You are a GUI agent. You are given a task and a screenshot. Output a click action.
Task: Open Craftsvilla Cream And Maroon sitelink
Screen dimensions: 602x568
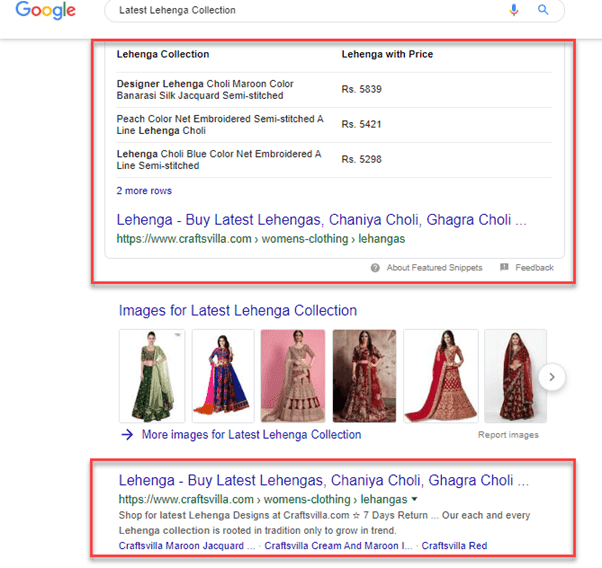tap(338, 546)
